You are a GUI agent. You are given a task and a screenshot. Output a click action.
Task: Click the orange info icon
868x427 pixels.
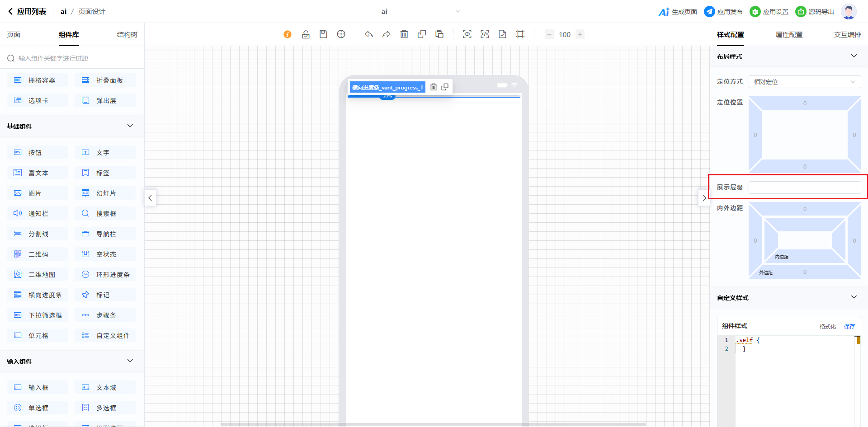(x=288, y=34)
